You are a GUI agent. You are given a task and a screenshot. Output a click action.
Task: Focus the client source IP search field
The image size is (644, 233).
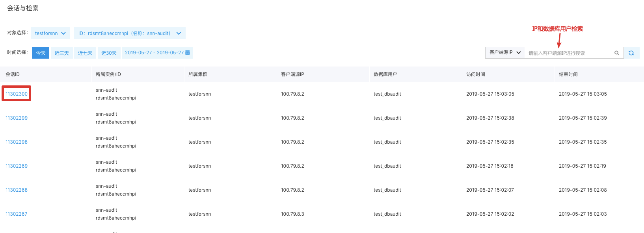point(570,53)
